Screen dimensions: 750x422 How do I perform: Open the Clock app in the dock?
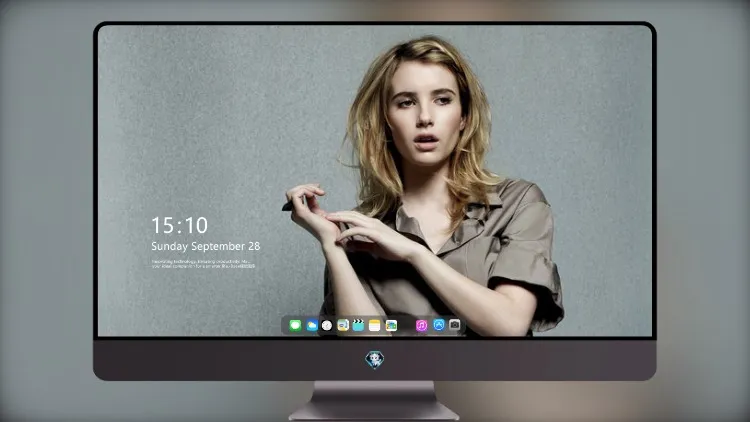pos(327,325)
